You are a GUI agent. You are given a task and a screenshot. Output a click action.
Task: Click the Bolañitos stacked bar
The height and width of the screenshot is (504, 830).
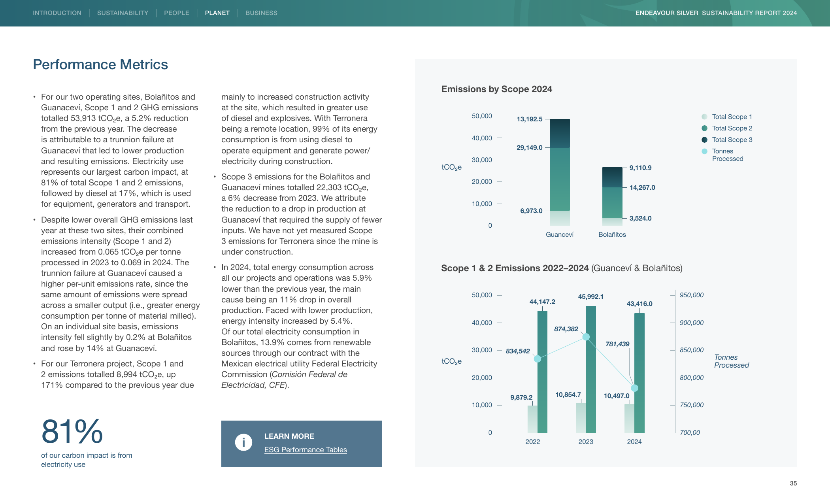tap(612, 196)
